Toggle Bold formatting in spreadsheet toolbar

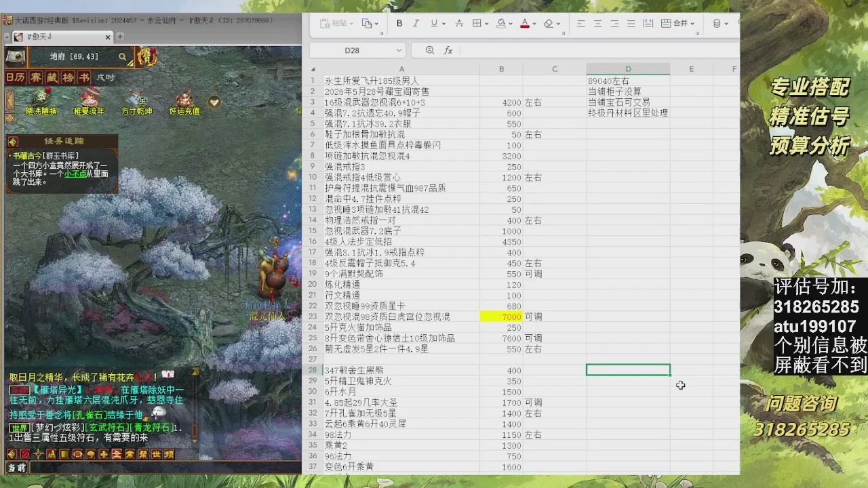399,23
